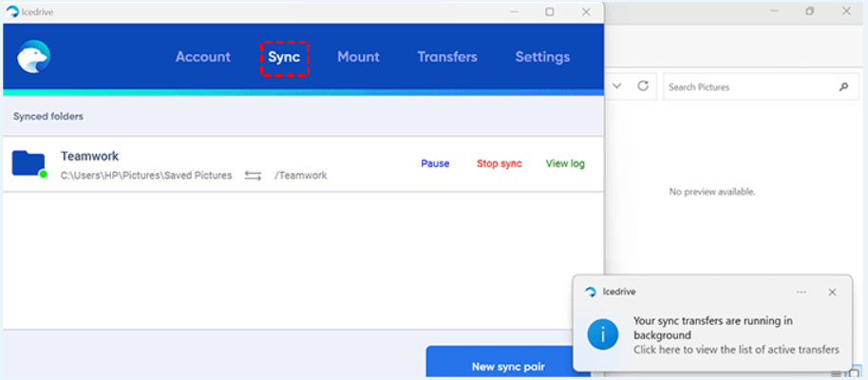Click the search magnifier icon in Explorer

coord(843,87)
